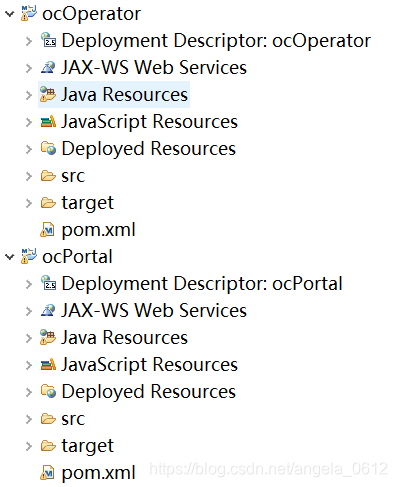
Task: Click the ocOperator Maven project icon
Action: point(29,13)
